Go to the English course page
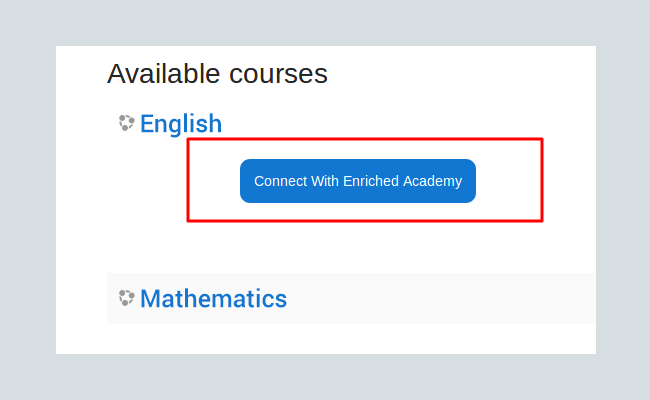 coord(181,124)
